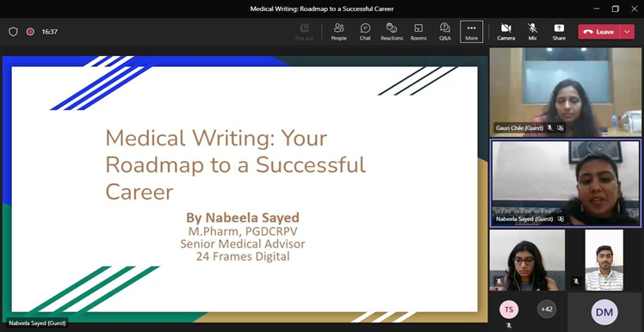Leave the meeting
Viewport: 644px width, 332px height.
click(599, 32)
